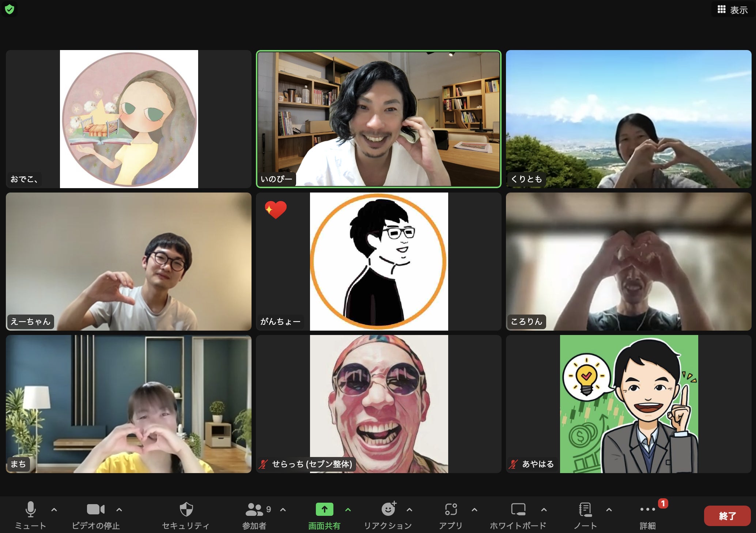Select the がんちょー participant tile
756x533 pixels.
coord(378,262)
